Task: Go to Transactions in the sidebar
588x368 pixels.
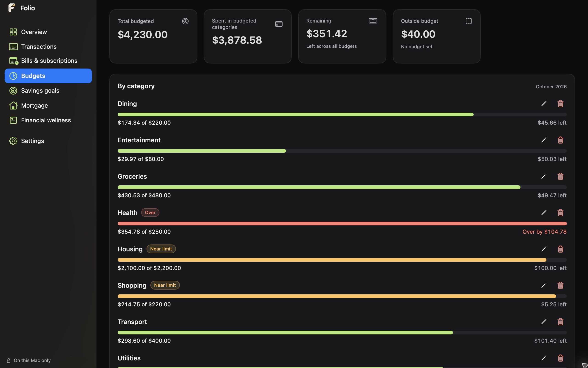Action: (48, 46)
